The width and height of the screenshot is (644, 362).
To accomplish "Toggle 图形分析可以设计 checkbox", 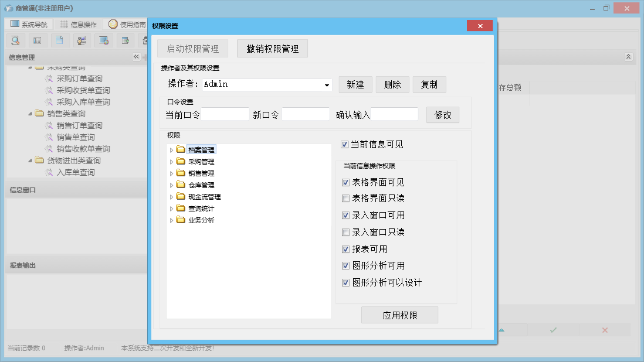I will coord(346,282).
